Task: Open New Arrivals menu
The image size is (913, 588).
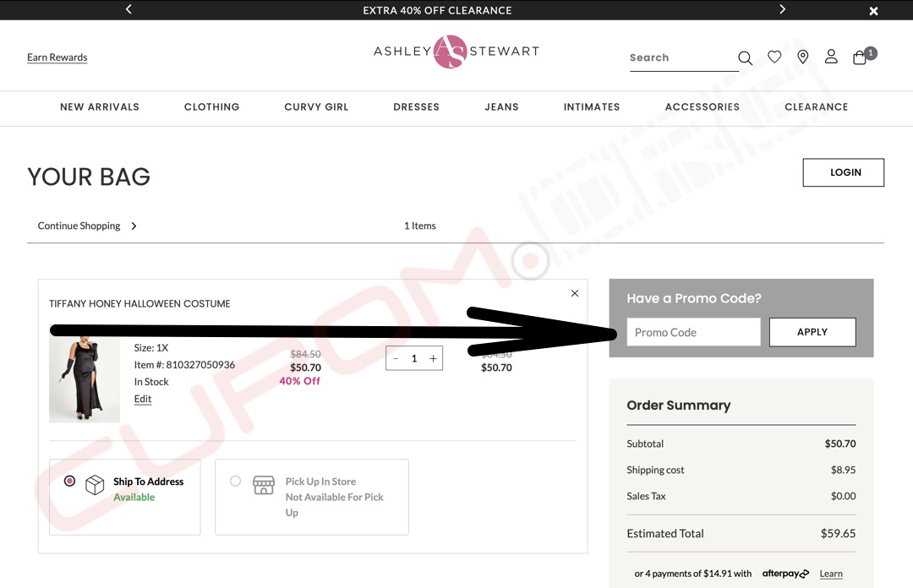Action: (100, 107)
